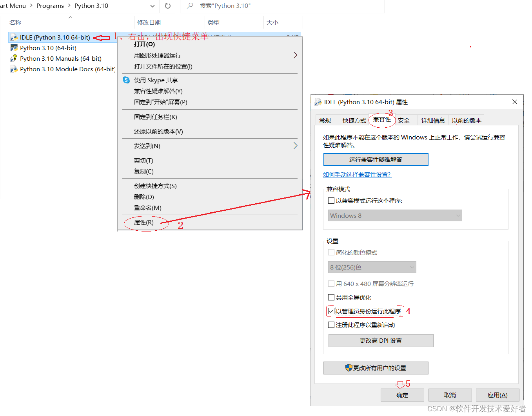Enable run in compatibility mode checkbox
532x416 pixels.
331,201
